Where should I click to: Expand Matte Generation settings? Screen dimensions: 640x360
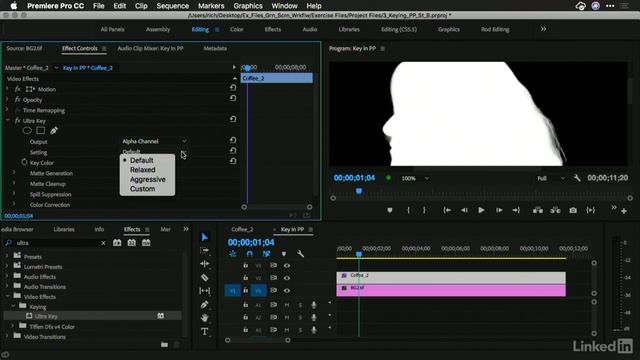click(x=14, y=173)
